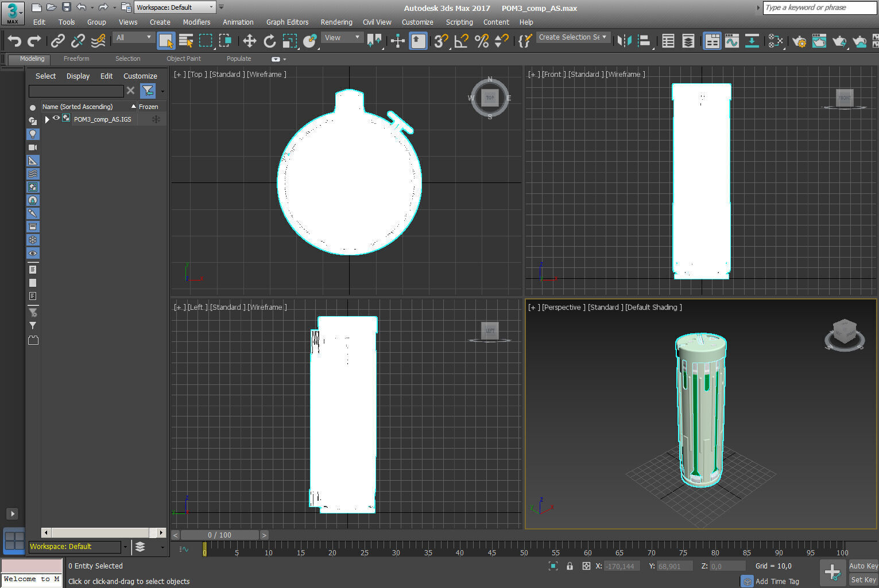The width and height of the screenshot is (879, 588).
Task: Click the keyword search help field
Action: click(x=819, y=8)
